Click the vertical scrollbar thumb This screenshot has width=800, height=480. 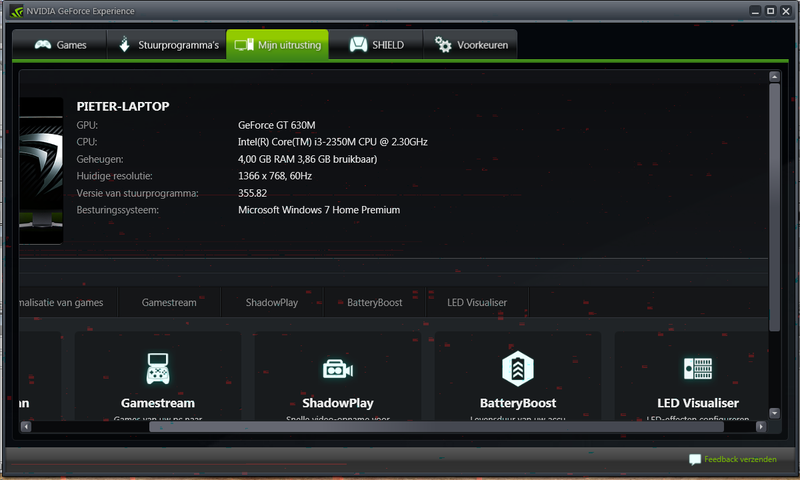coord(774,207)
